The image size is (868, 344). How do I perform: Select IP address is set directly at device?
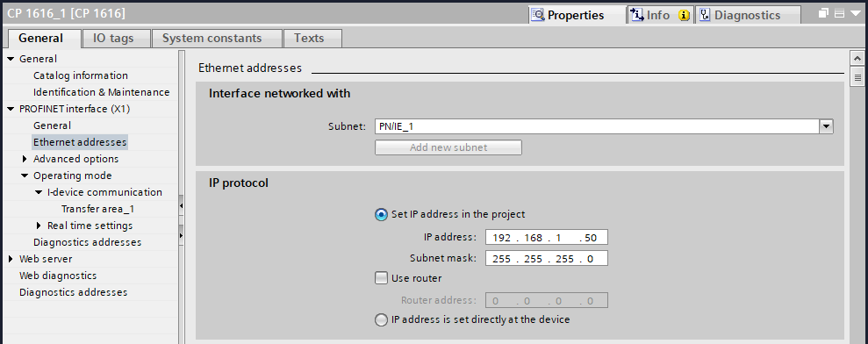pos(381,319)
